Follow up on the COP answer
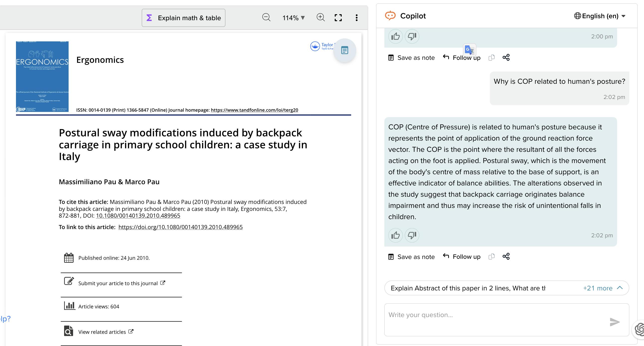The width and height of the screenshot is (644, 346). pyautogui.click(x=461, y=257)
